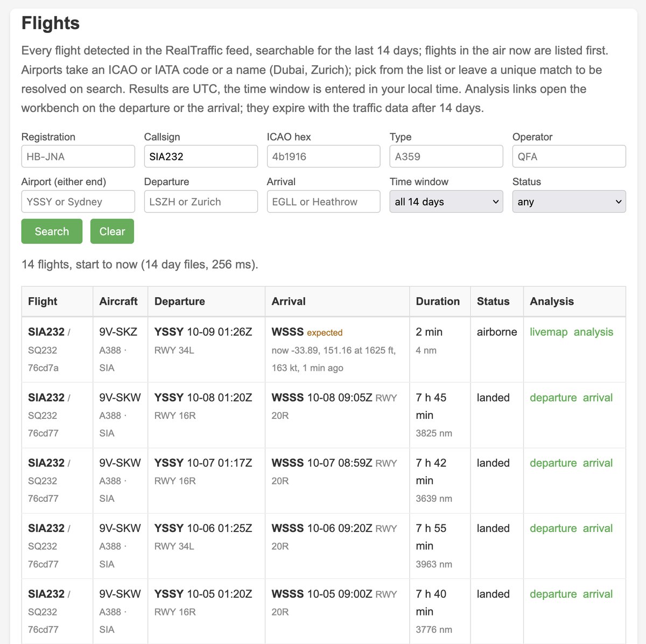Open the Time window dropdown
Image resolution: width=646 pixels, height=644 pixels.
coord(446,201)
